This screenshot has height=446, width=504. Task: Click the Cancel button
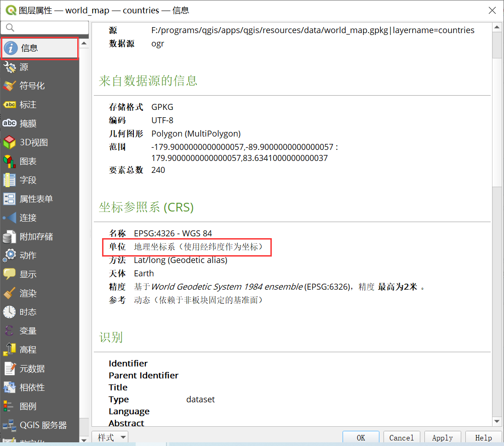tap(401, 438)
